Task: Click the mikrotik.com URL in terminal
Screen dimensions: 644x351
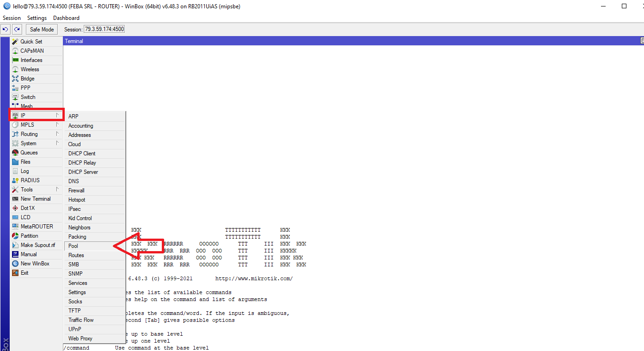Action: tap(254, 278)
